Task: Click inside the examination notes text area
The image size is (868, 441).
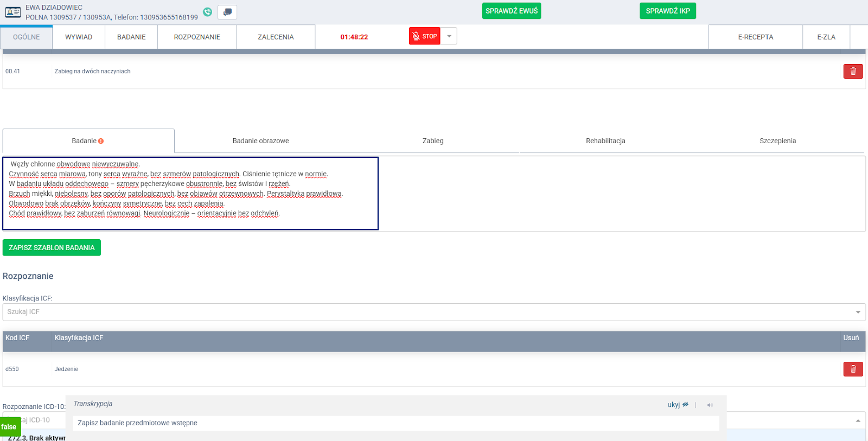Action: point(190,193)
